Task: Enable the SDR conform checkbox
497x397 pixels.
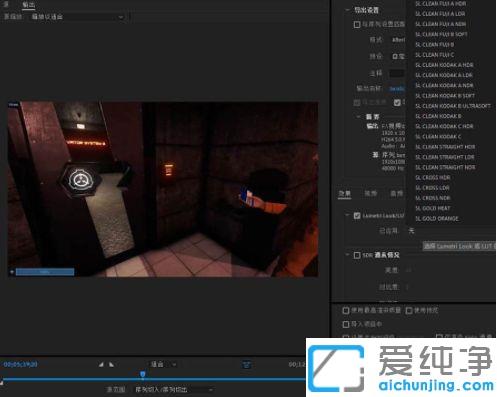Action: coord(357,255)
